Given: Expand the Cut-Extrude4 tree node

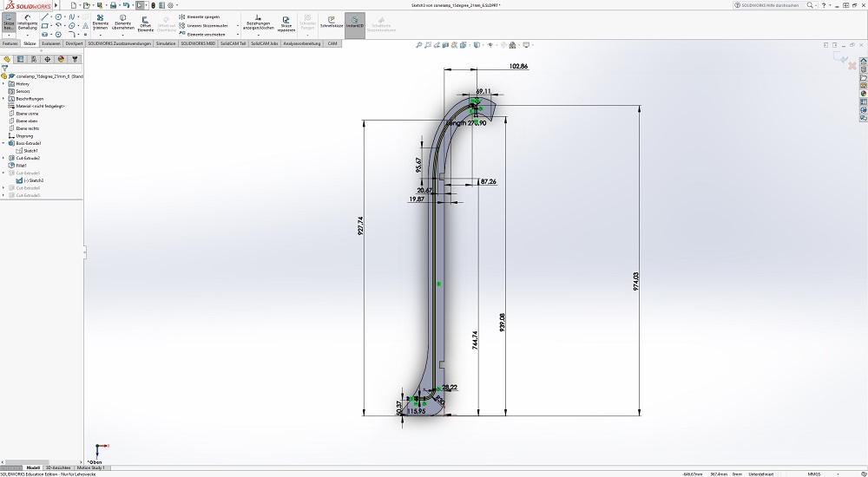Looking at the screenshot, I should 3,188.
